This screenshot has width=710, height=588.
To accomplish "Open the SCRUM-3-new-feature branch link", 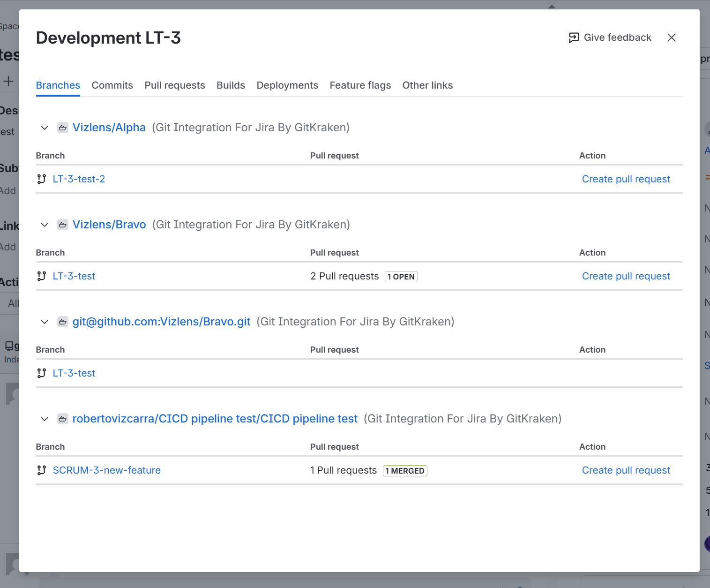I will point(106,470).
